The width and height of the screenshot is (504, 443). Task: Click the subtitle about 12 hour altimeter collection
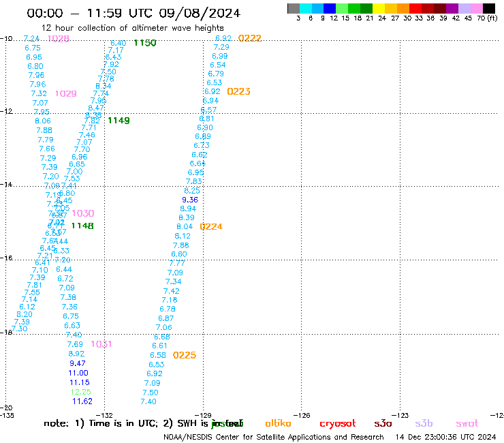point(132,28)
